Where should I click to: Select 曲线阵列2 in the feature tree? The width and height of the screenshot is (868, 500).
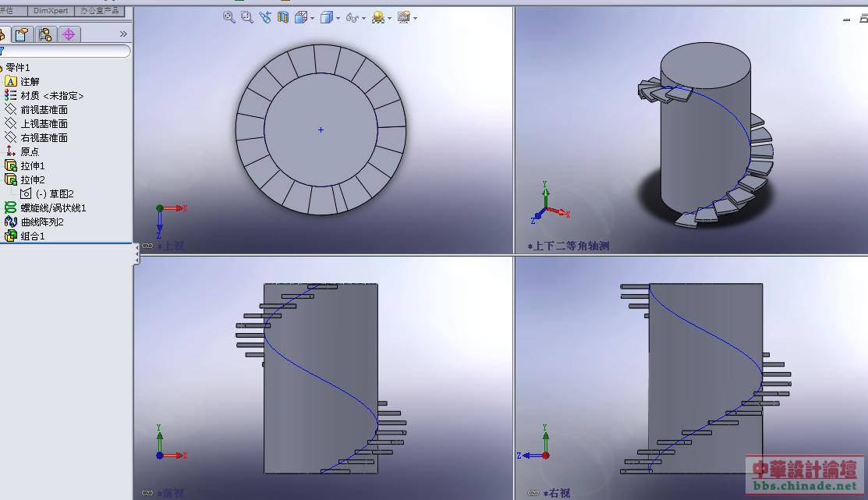[42, 222]
